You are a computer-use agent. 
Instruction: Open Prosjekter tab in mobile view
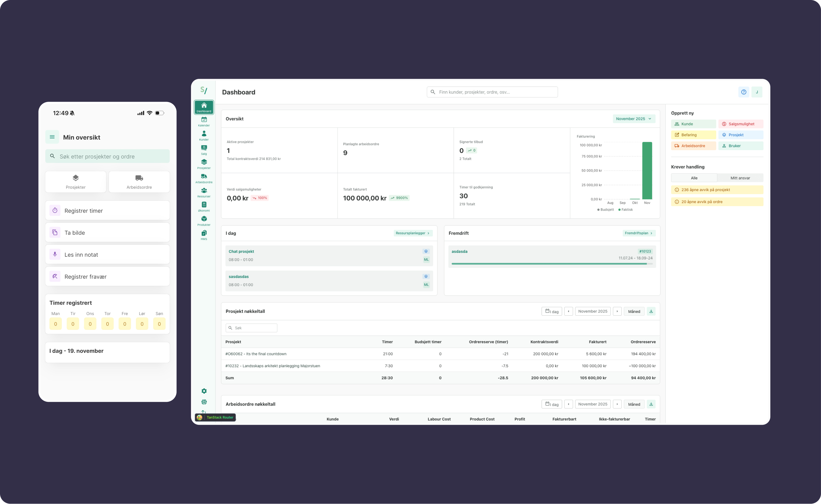pyautogui.click(x=76, y=182)
